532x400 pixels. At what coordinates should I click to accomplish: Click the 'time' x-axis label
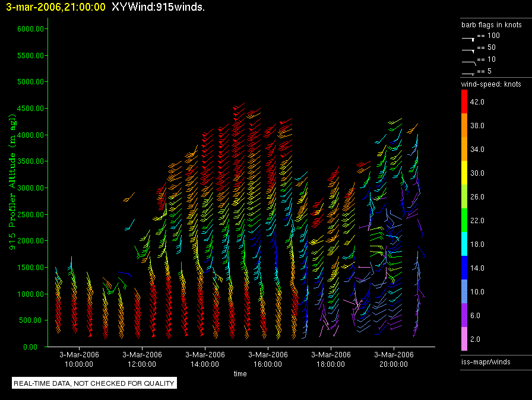(240, 373)
